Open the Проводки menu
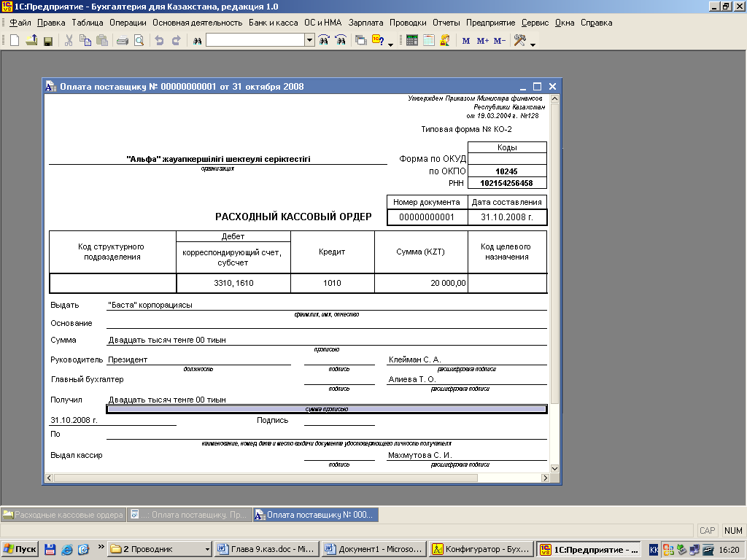Viewport: 747px width, 560px height. [x=408, y=23]
